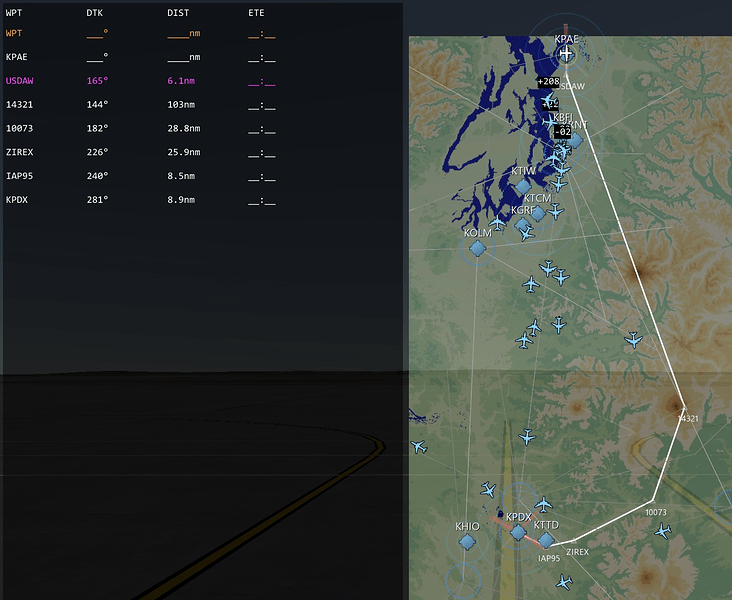Select the KGRF airport diamond icon
This screenshot has width=732, height=600.
click(522, 226)
